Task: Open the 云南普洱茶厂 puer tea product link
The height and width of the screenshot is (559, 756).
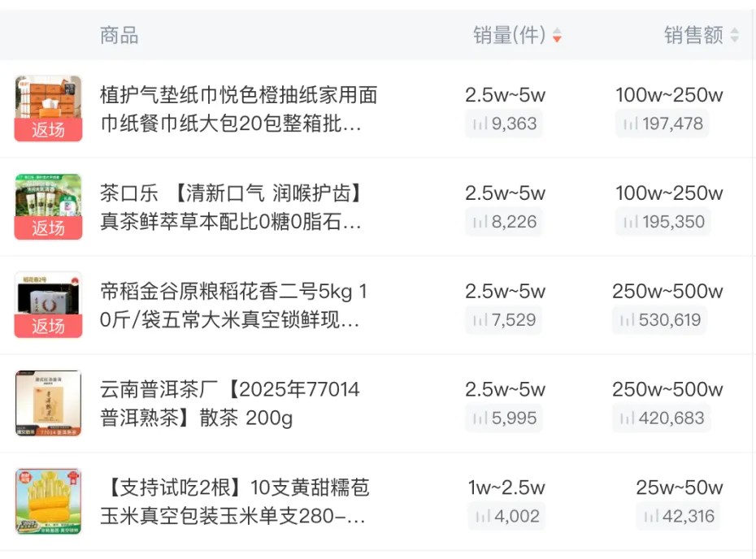Action: (236, 404)
